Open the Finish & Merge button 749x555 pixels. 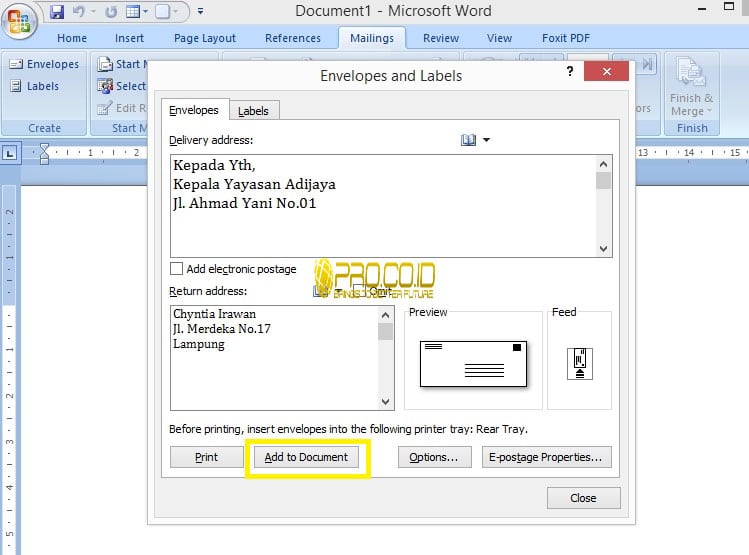tap(691, 86)
